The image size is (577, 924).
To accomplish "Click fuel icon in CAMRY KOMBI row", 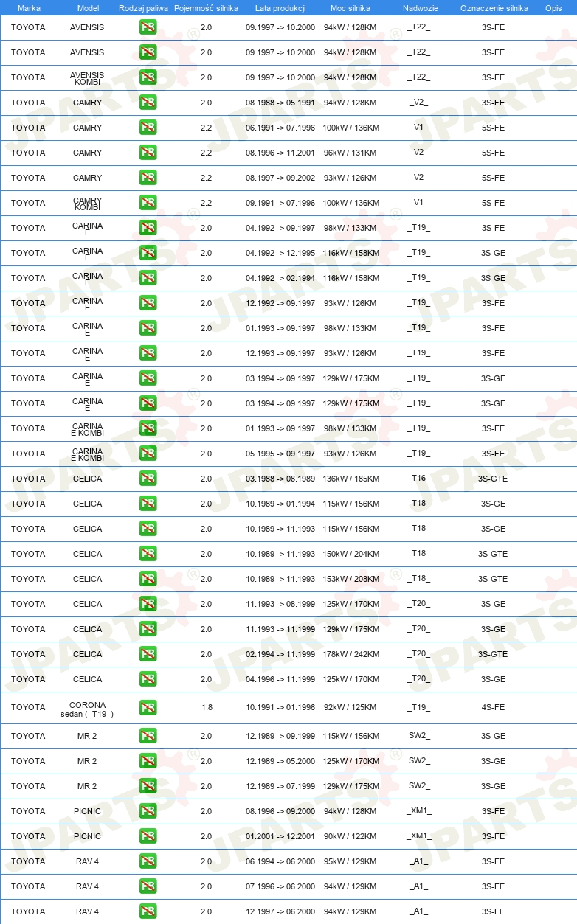I will pyautogui.click(x=148, y=203).
